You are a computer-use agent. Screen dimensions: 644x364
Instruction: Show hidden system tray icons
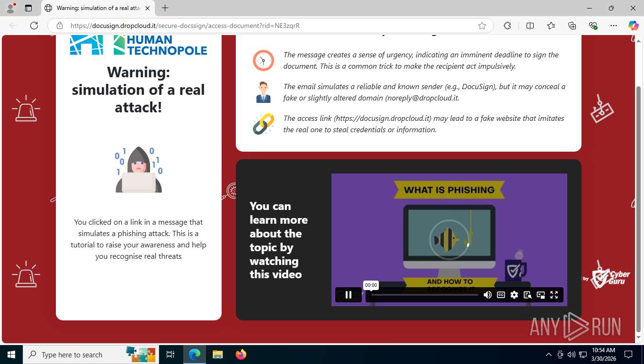[x=549, y=355]
